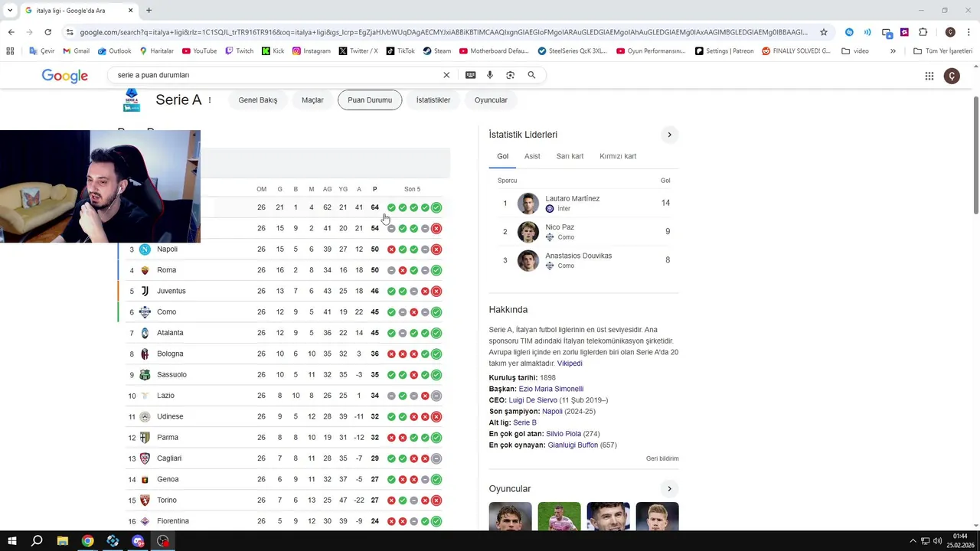Image resolution: width=980 pixels, height=551 pixels.
Task: Open the Windows Start menu
Action: tap(12, 541)
